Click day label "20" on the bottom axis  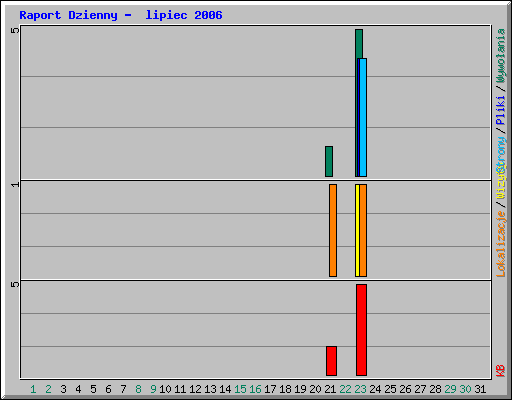[315, 389]
